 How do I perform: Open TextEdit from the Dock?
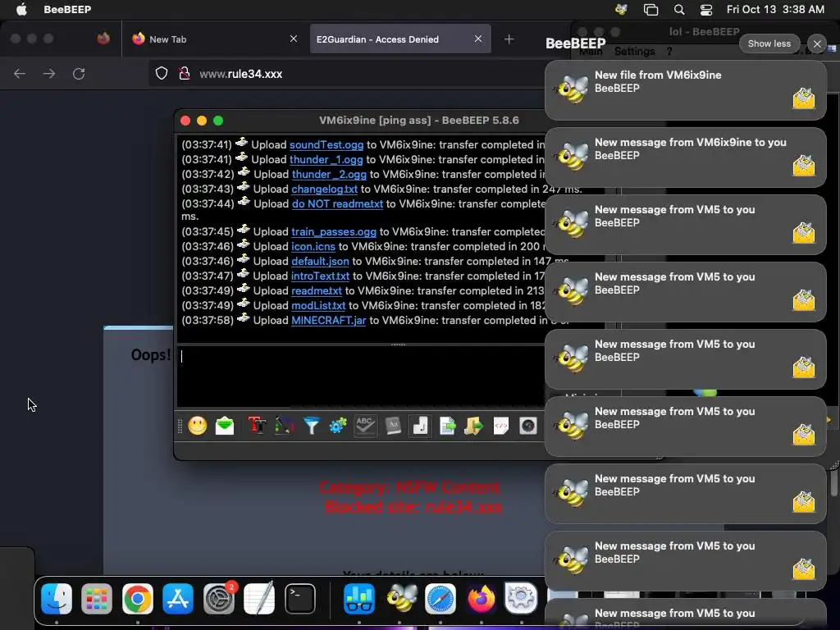click(x=259, y=598)
